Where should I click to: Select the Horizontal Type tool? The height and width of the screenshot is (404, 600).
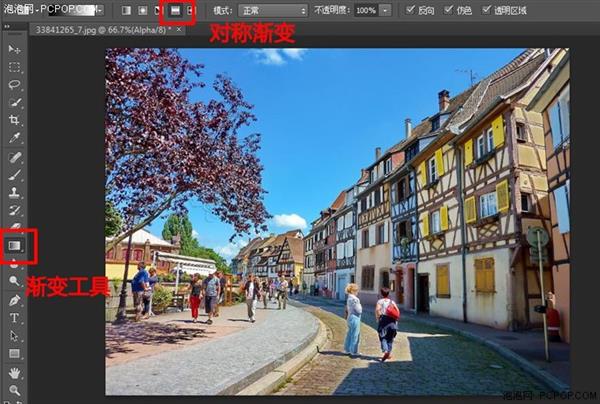pos(14,318)
